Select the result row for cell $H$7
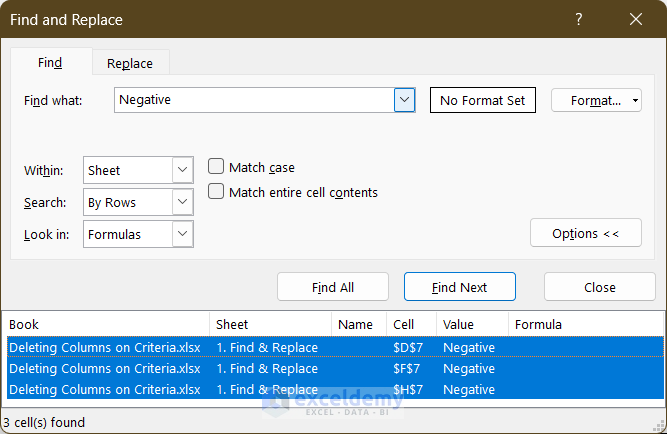Viewport: 667px width, 434px height. (300, 390)
